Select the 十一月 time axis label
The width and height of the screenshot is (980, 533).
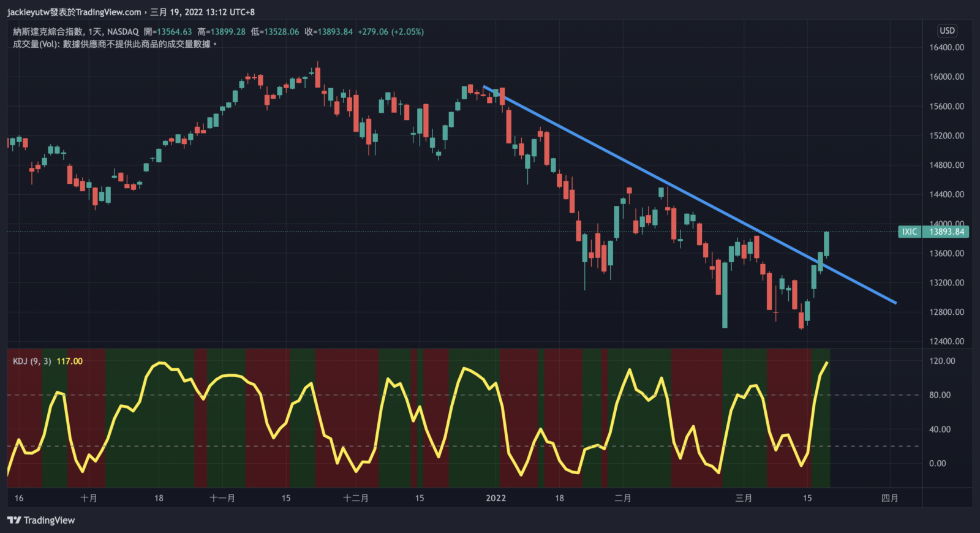[x=222, y=498]
